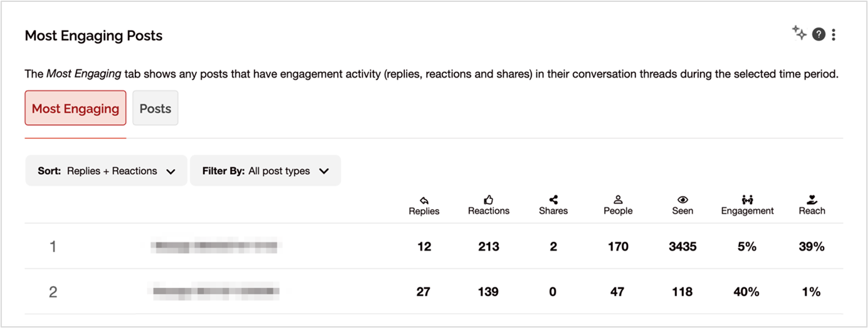This screenshot has width=868, height=328.
Task: Open the three-dot more options menu
Action: (834, 35)
